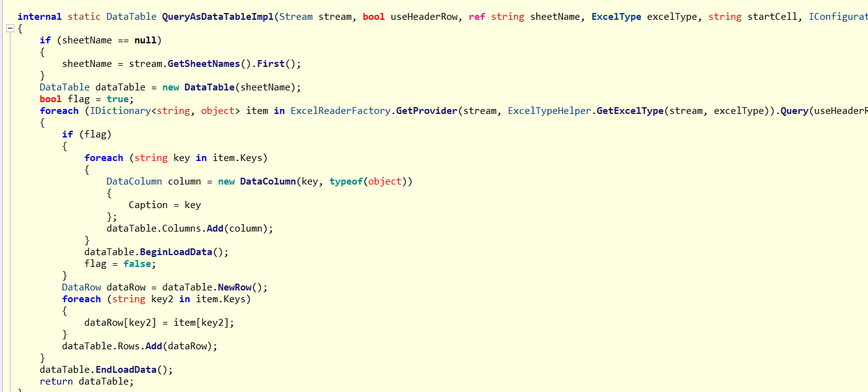Collapse the QueryAsDataTableImpl method body

coord(9,29)
